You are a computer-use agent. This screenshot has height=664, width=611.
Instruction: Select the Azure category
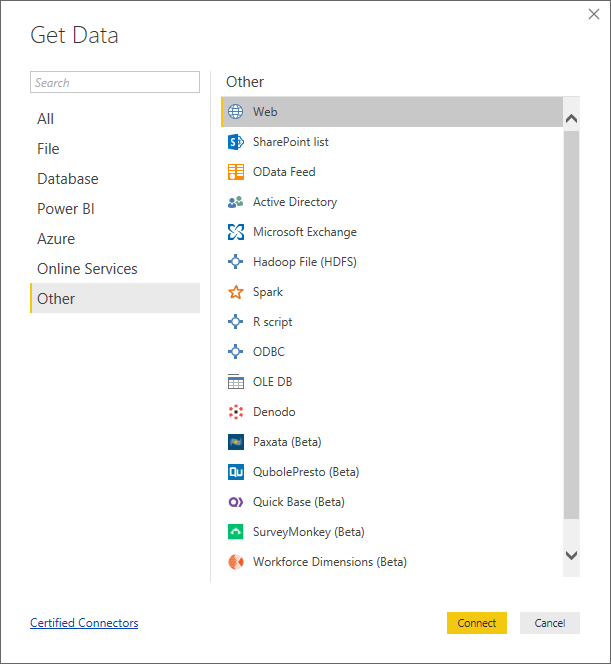click(x=56, y=239)
